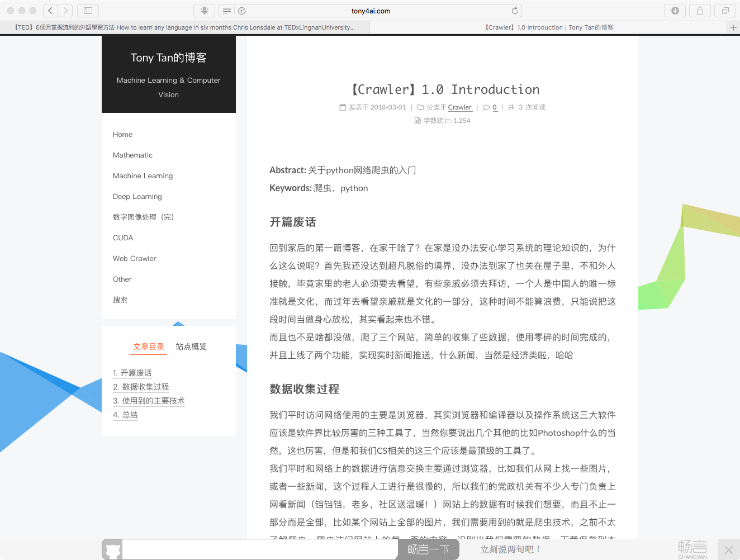
Task: Open the Share menu
Action: pos(700,11)
